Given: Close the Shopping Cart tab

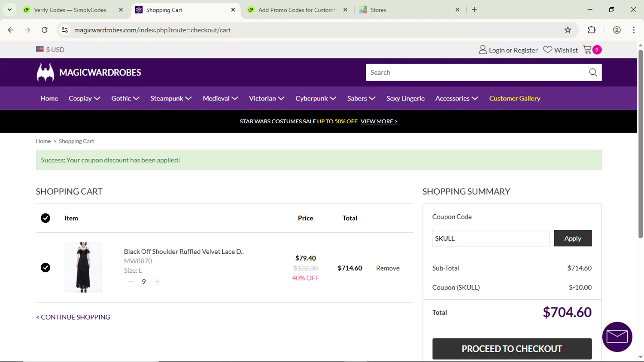Looking at the screenshot, I should click(233, 10).
